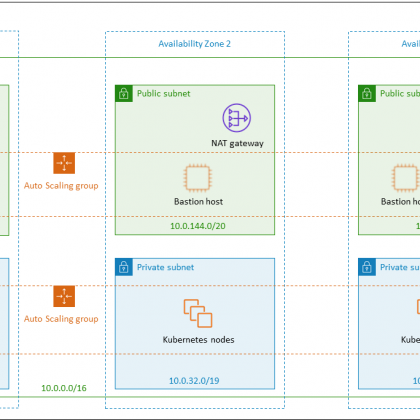
Task: Select the '10.0.32.0/19' CIDR text
Action: pyautogui.click(x=194, y=381)
